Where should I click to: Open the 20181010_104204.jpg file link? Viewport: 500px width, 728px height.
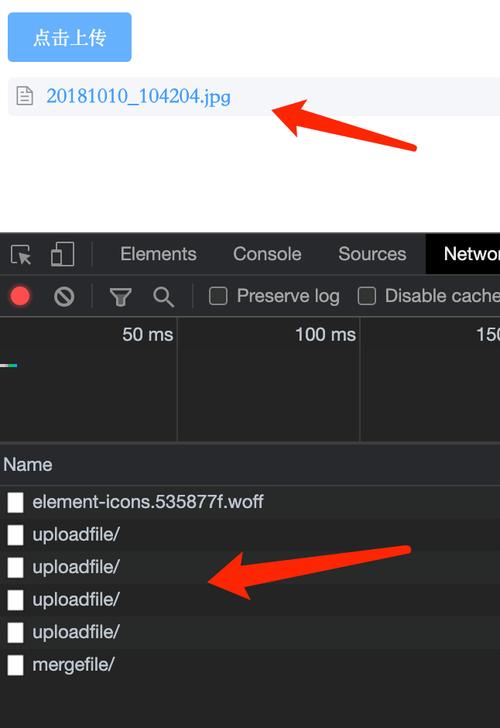[x=138, y=96]
